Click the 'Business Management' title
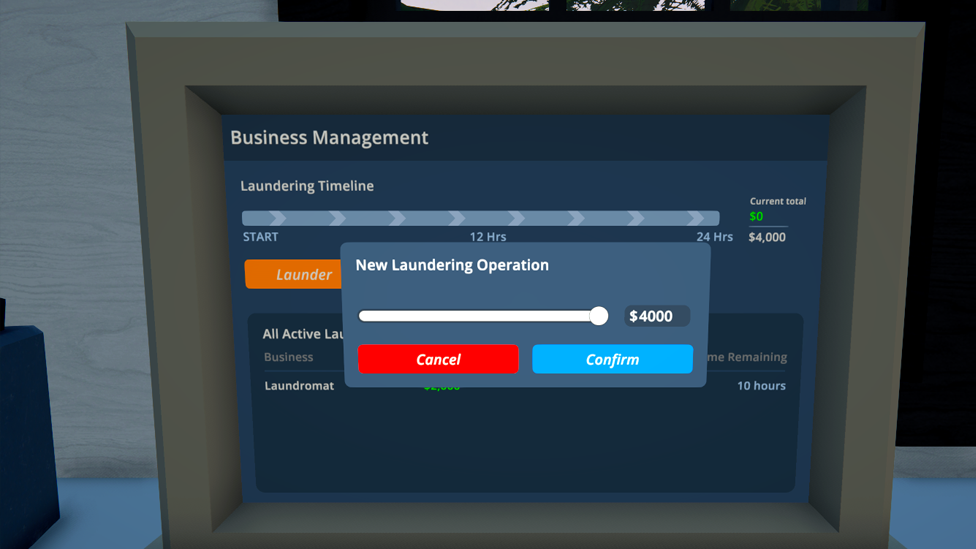This screenshot has height=549, width=976. click(329, 137)
